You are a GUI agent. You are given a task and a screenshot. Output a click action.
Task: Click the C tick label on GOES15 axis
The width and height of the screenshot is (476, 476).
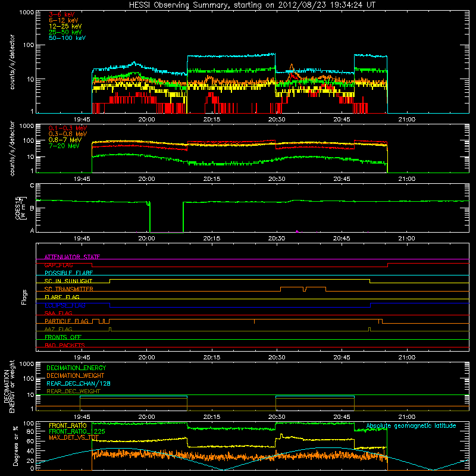pyautogui.click(x=32, y=186)
